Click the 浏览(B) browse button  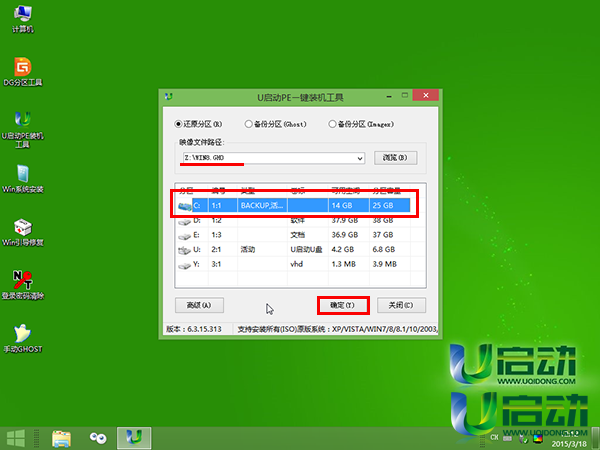395,158
